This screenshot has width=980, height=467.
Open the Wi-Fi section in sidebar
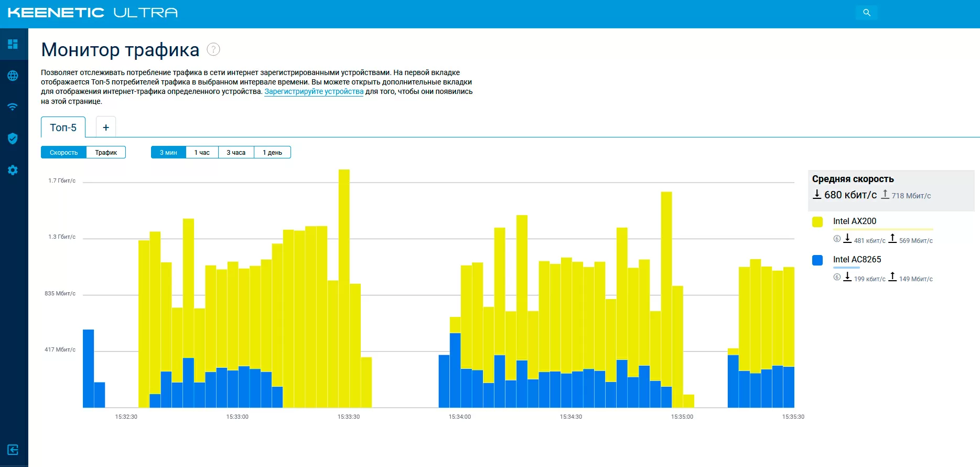(13, 107)
